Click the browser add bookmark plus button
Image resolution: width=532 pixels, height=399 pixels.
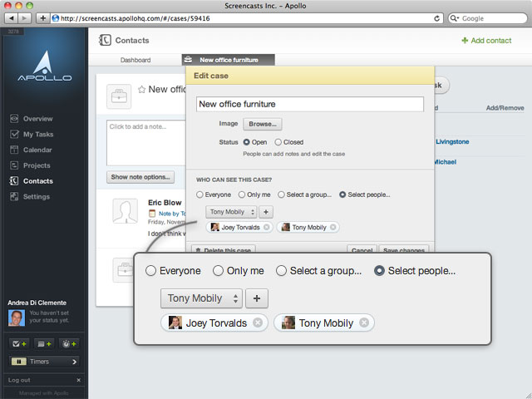[42, 18]
